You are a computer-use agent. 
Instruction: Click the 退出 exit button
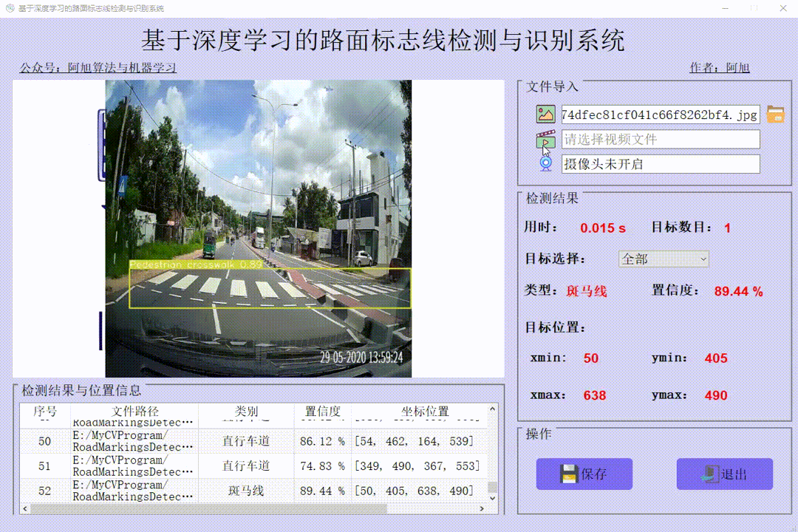725,474
